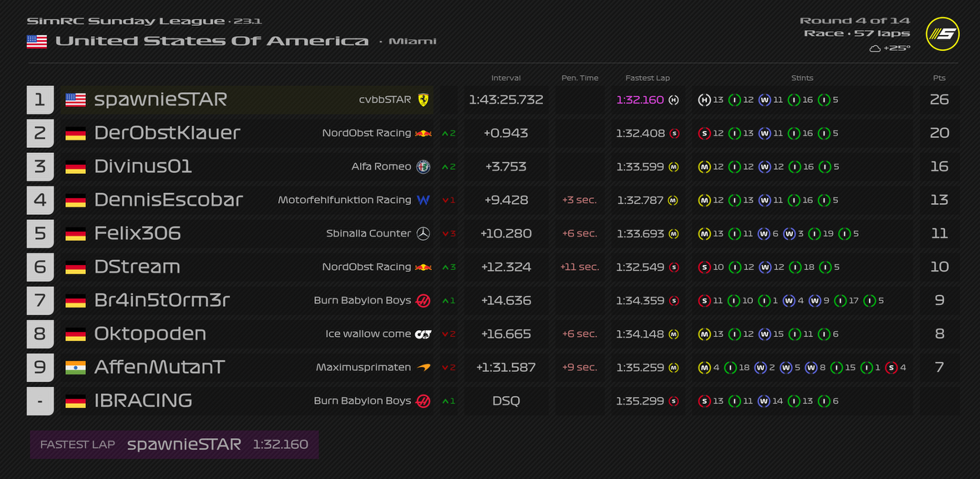The image size is (980, 479).
Task: Click the SimRC league logo badge
Action: (942, 34)
